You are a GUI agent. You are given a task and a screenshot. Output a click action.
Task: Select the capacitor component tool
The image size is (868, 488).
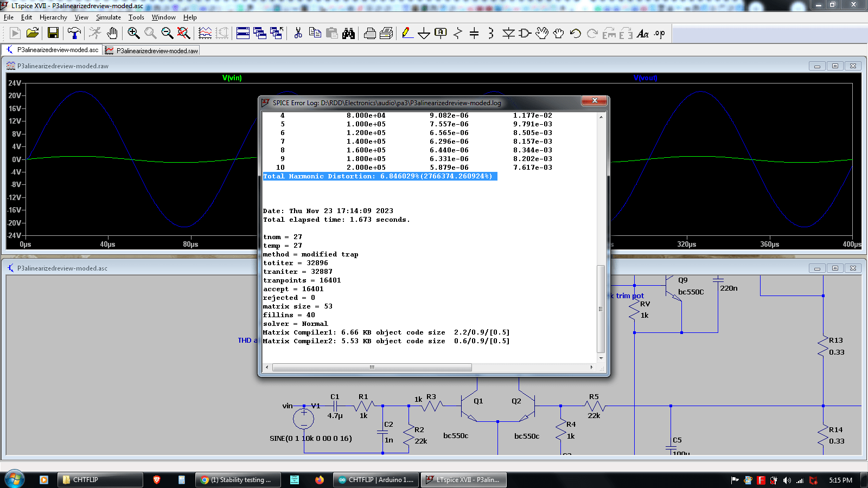pyautogui.click(x=474, y=34)
